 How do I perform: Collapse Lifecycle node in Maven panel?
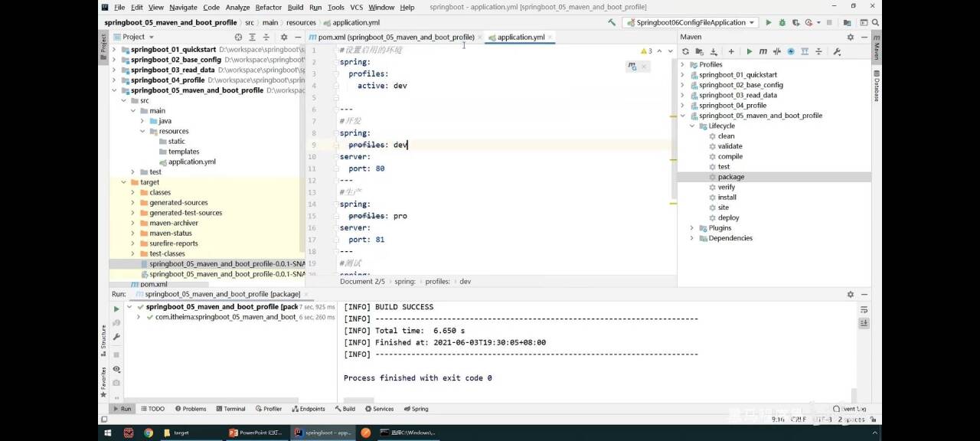(692, 126)
